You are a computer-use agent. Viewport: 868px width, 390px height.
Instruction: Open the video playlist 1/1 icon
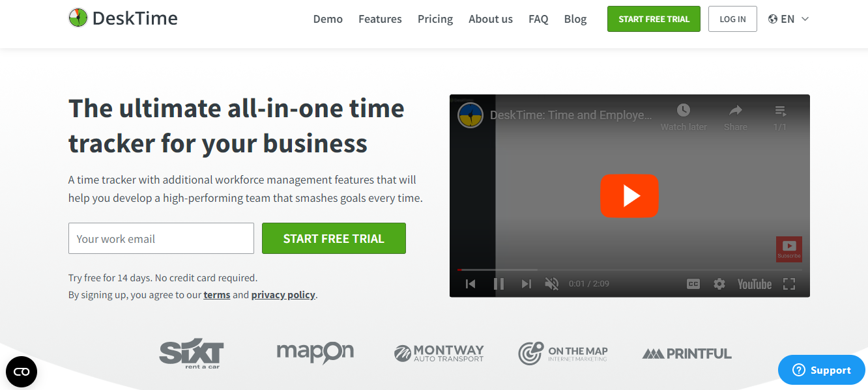pos(780,110)
